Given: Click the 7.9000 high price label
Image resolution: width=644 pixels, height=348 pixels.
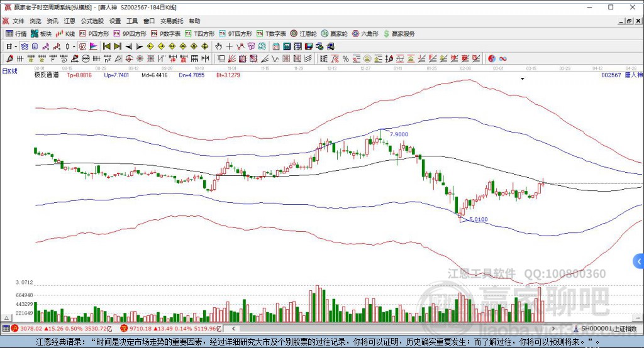Looking at the screenshot, I should pyautogui.click(x=399, y=134).
